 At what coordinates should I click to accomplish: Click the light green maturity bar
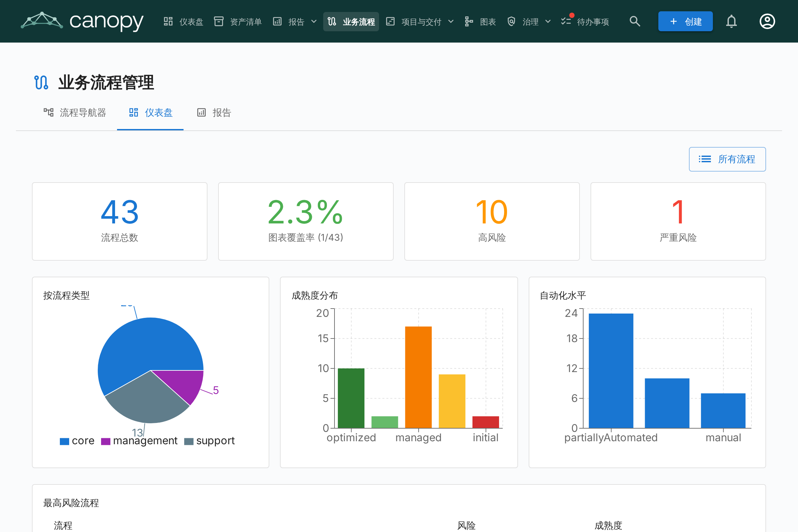tap(385, 422)
